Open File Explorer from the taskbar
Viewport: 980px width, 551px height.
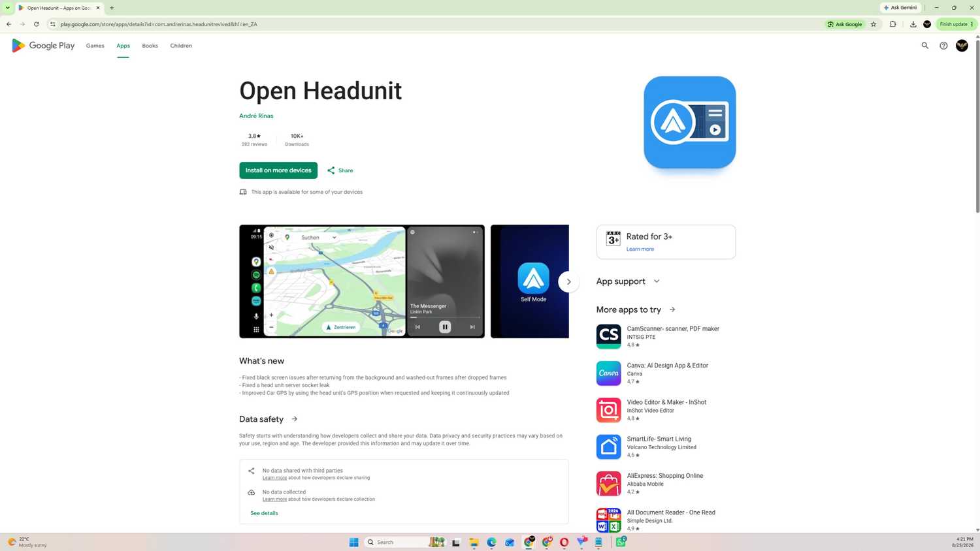pos(474,542)
